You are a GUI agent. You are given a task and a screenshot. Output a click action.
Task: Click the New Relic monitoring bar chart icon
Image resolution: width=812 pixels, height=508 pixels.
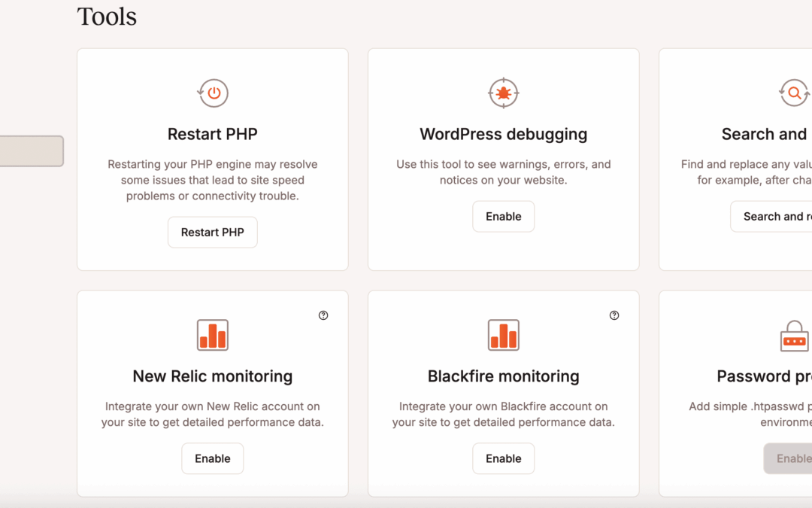coord(213,335)
